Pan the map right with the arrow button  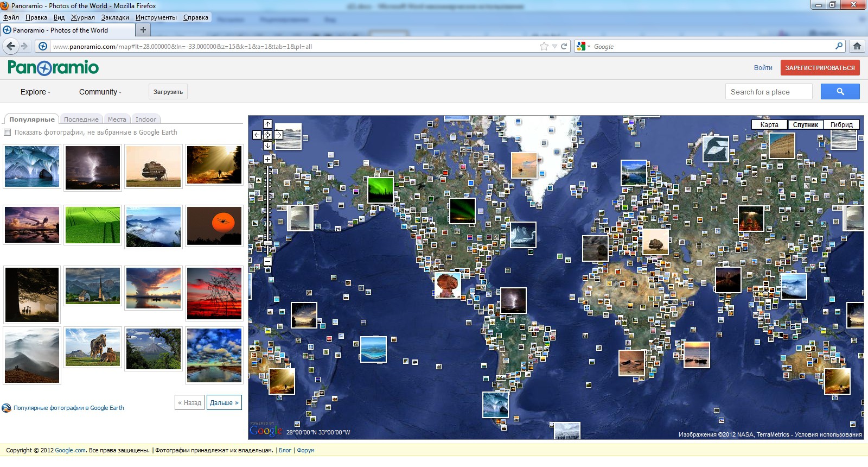[278, 135]
